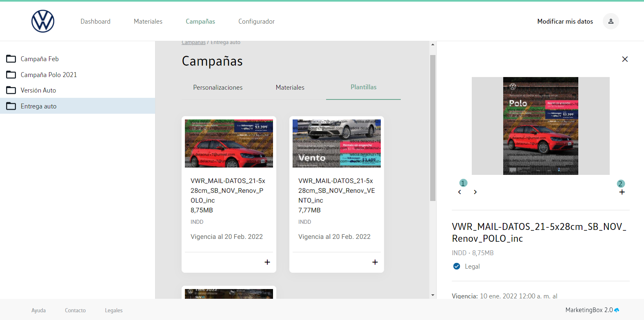Switch to the Plantillas tab
Image resolution: width=644 pixels, height=320 pixels.
(x=364, y=87)
